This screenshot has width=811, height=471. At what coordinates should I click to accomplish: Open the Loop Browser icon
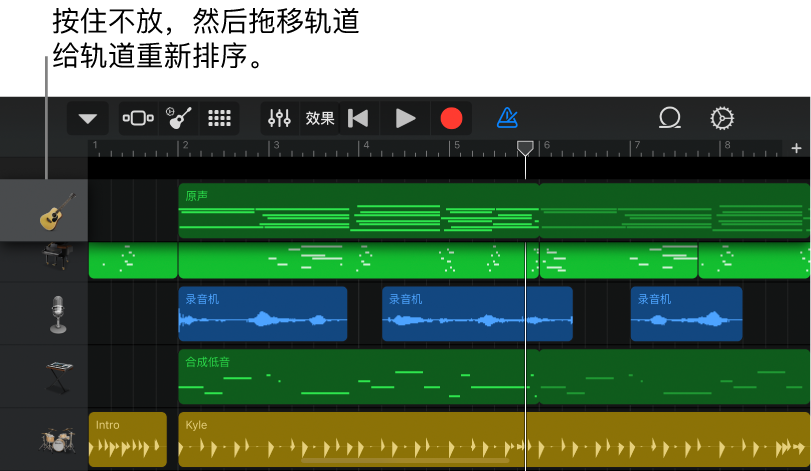[x=670, y=118]
